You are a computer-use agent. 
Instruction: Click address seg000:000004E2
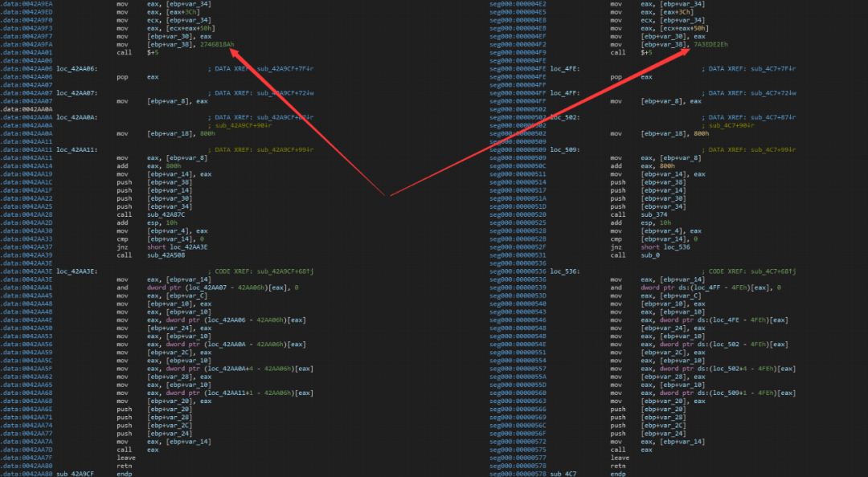pos(518,4)
